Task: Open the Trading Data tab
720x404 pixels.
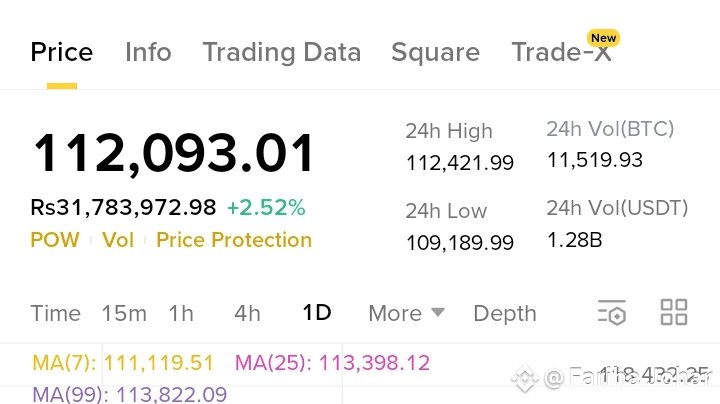Action: [x=281, y=52]
